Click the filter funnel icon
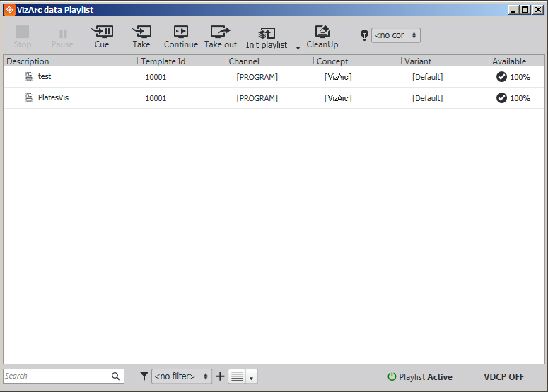548x392 pixels. tap(144, 376)
